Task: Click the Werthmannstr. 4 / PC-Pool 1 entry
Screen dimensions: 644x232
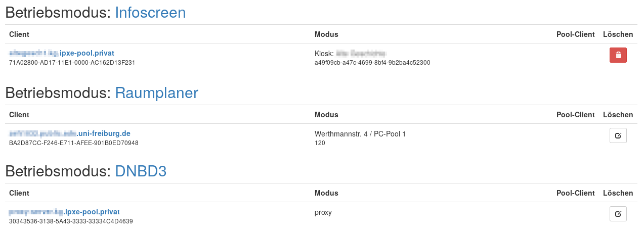Action: (360, 134)
